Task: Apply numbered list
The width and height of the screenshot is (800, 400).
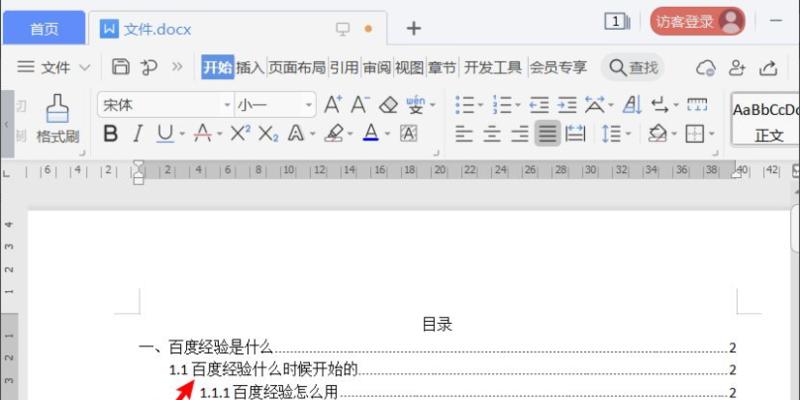Action: (x=503, y=105)
